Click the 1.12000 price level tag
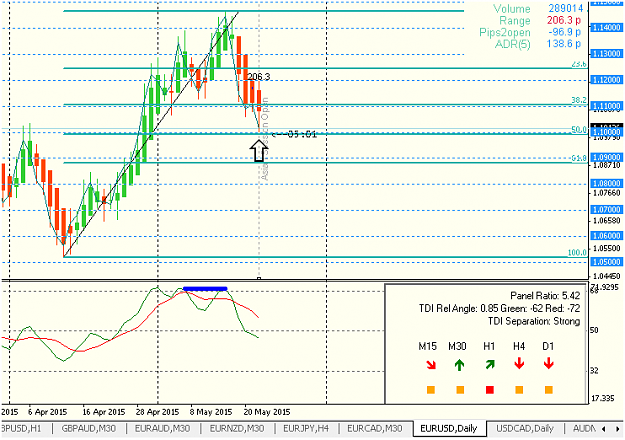 pos(607,80)
